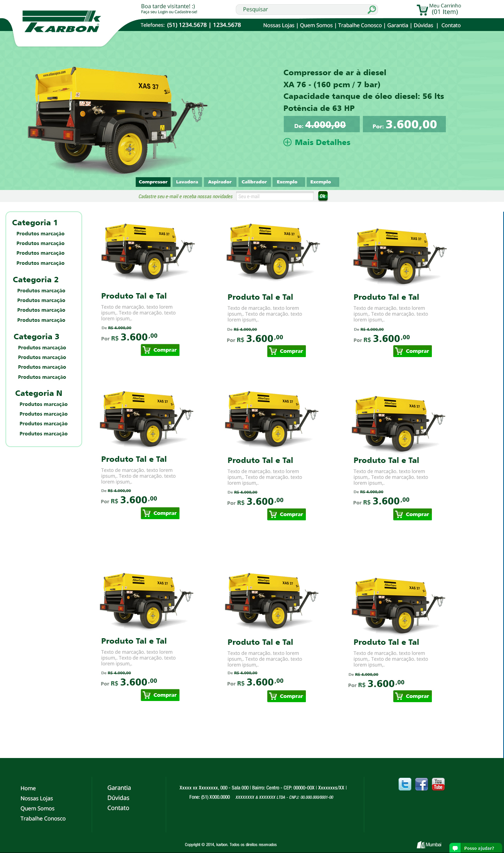
Task: Open the Twitter social icon
Action: pos(405,784)
